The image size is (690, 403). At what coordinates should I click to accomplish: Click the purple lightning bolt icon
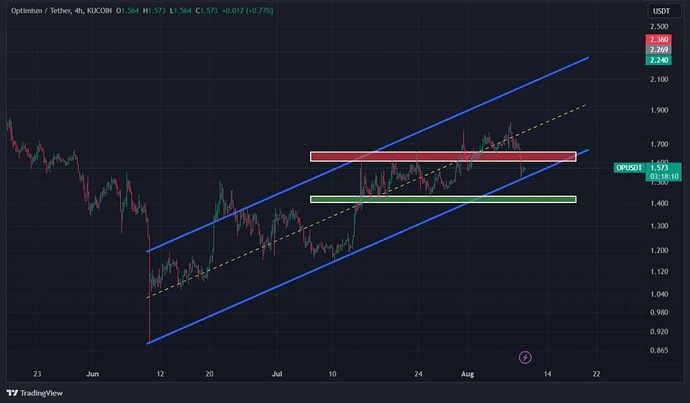point(526,356)
